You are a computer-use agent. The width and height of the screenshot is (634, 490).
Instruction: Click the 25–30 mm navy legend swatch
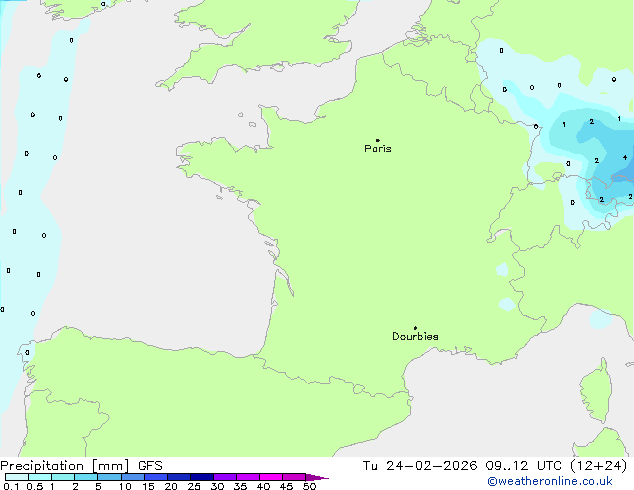point(202,477)
